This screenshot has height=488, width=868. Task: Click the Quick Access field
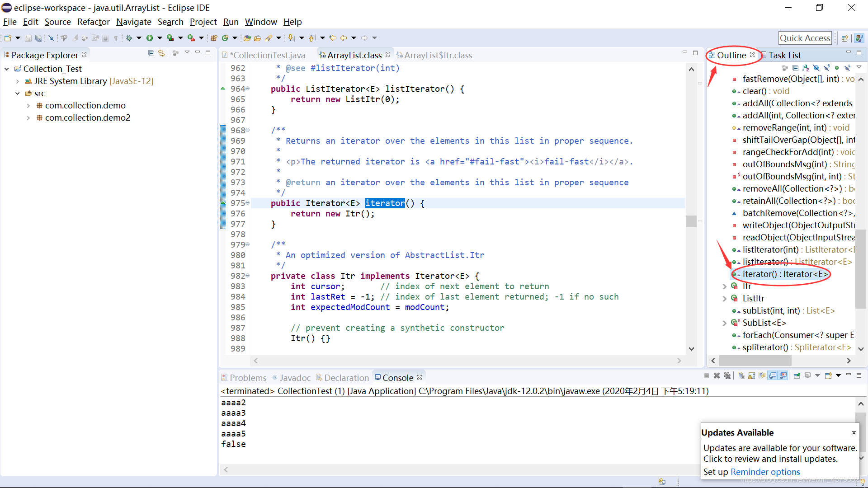point(805,38)
